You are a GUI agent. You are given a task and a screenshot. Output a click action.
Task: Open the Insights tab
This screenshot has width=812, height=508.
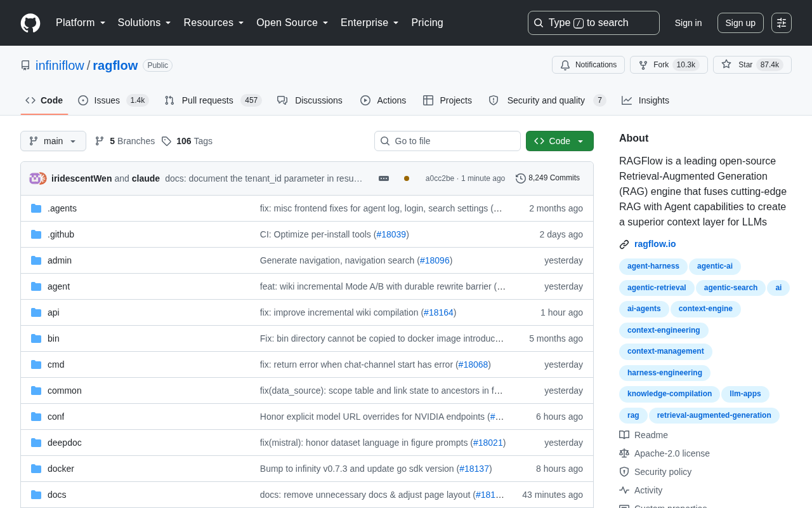click(x=645, y=100)
